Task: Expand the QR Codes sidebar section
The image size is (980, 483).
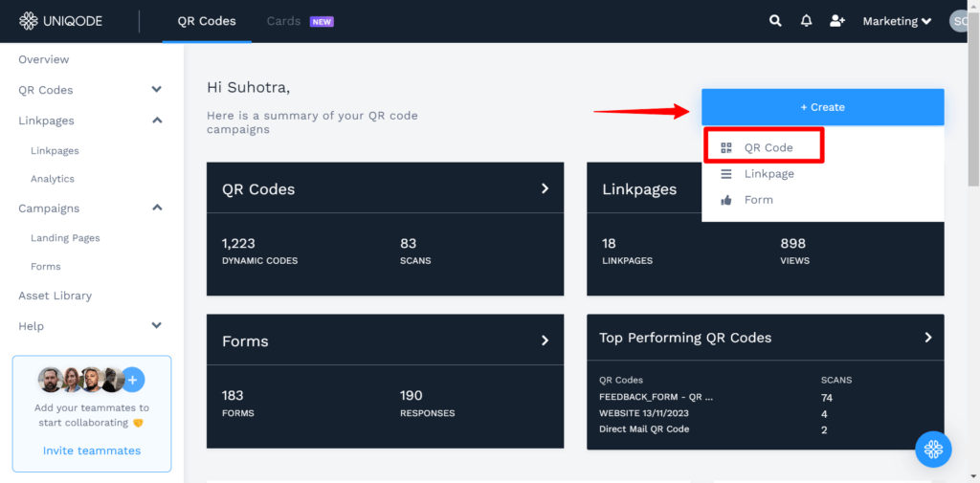Action: (157, 90)
